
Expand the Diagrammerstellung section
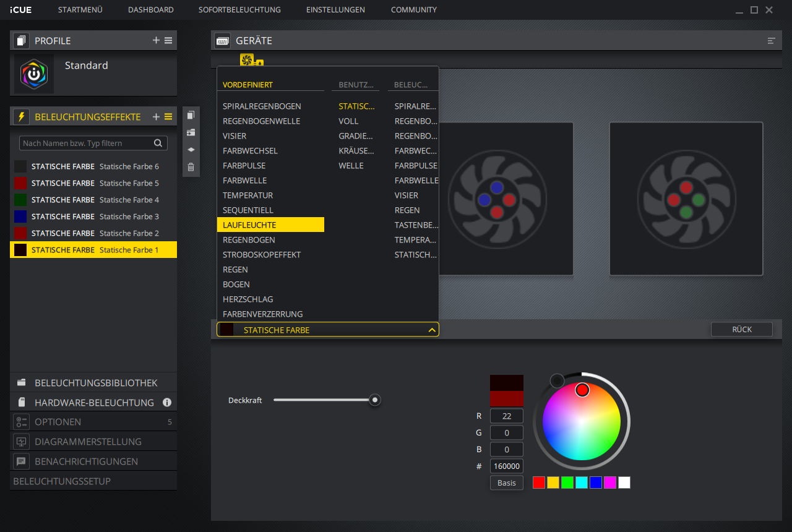[93, 442]
